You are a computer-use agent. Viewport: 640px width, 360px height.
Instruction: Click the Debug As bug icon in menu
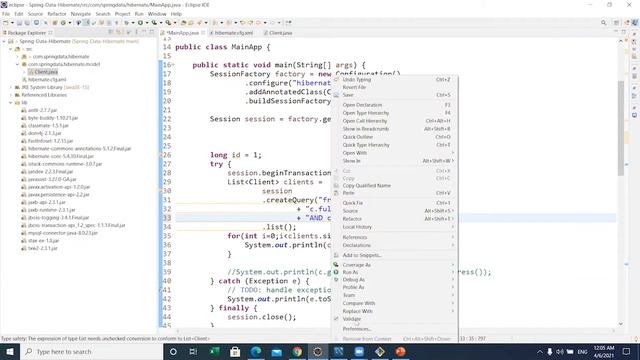click(336, 280)
